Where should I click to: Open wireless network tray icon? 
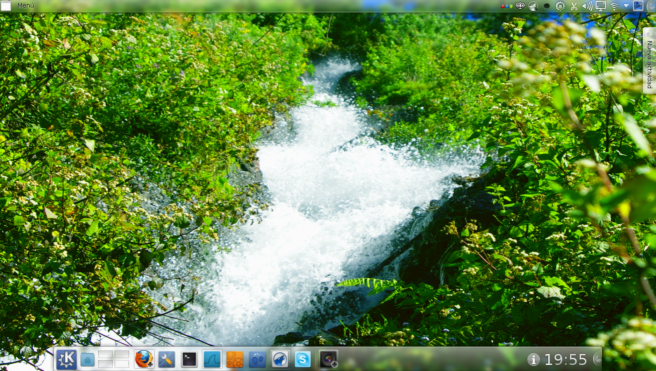(x=614, y=6)
